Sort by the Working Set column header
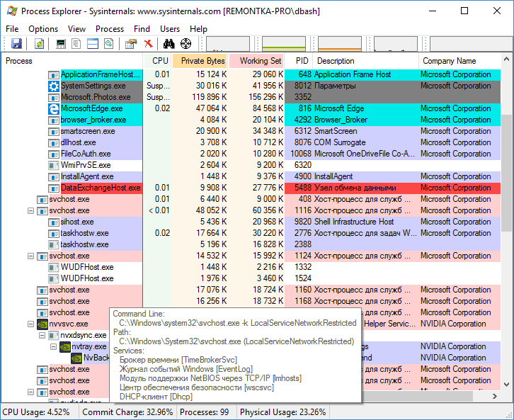The width and height of the screenshot is (514, 420). point(257,61)
